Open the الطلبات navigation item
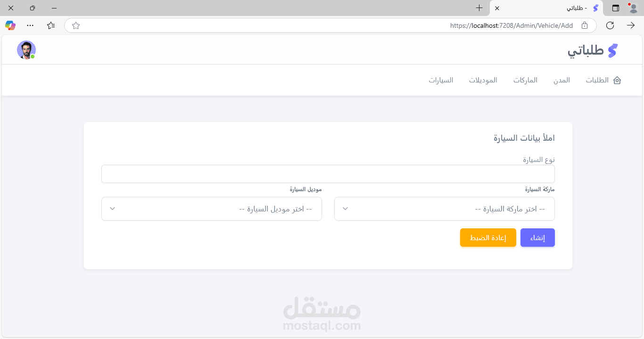The height and width of the screenshot is (339, 644). (597, 80)
